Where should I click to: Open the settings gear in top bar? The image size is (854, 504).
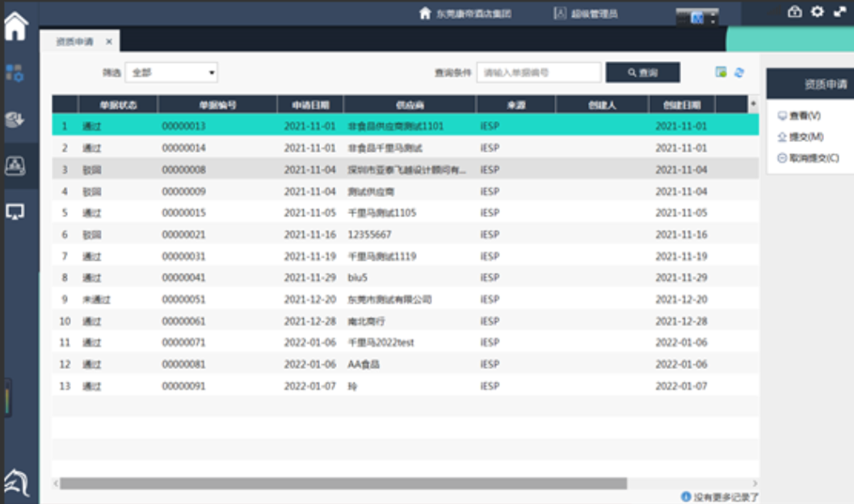817,11
